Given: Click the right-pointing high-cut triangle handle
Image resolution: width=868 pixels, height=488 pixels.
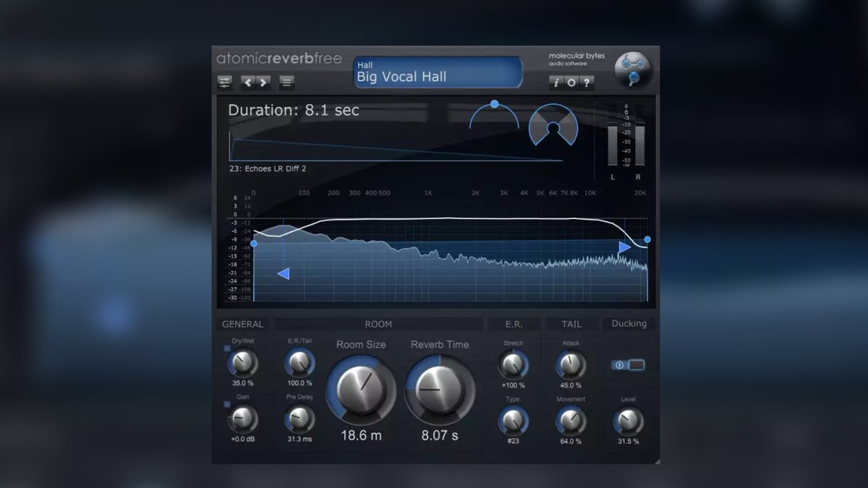Looking at the screenshot, I should (624, 247).
